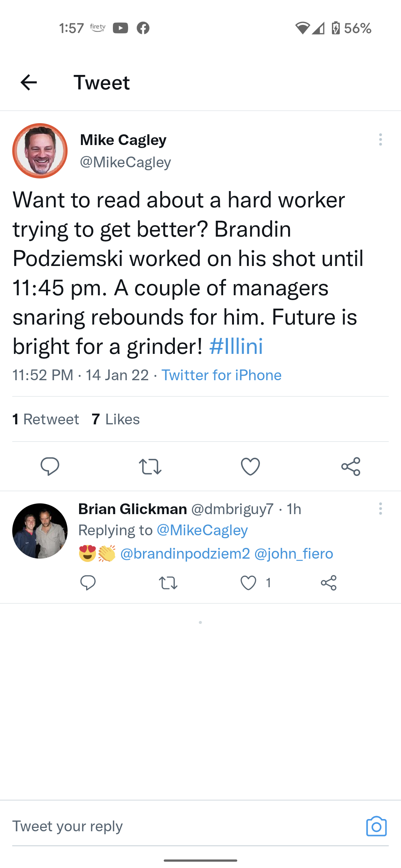Viewport: 401px width, 868px height.
Task: Retweet Mike Cagley's tweet
Action: (150, 466)
